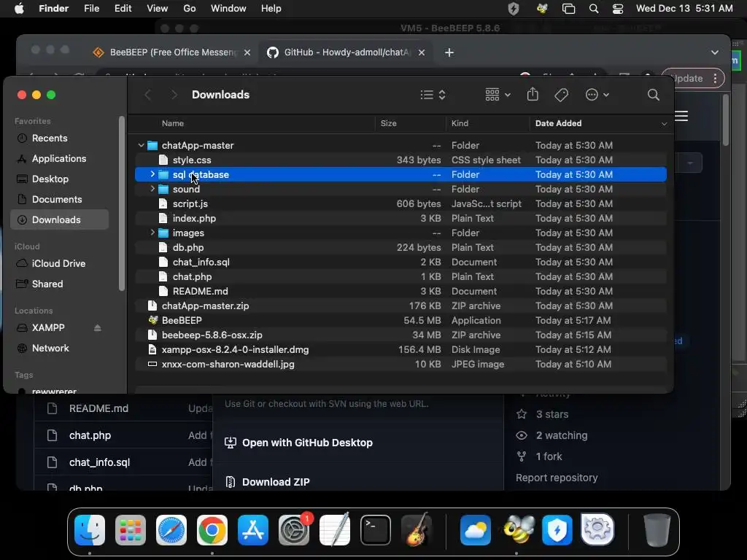747x560 pixels.
Task: Eject the XAMPP volume
Action: [98, 327]
